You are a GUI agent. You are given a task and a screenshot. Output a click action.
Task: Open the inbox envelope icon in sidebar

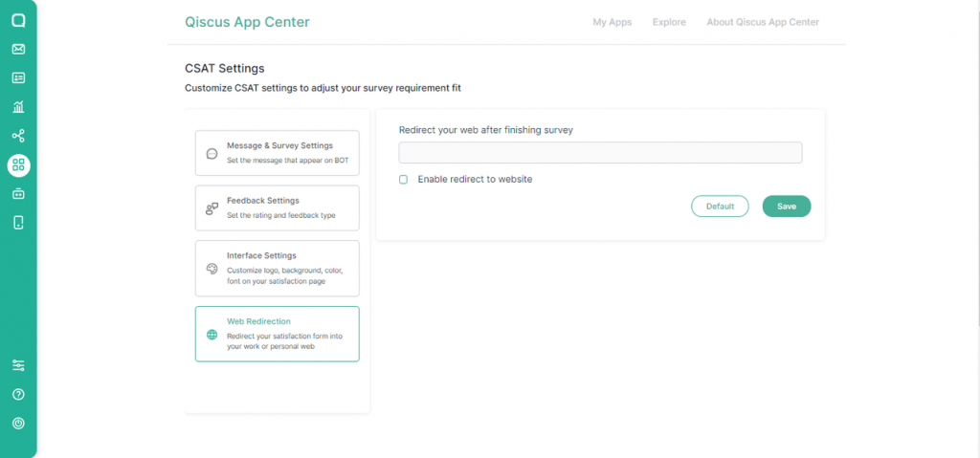18,49
